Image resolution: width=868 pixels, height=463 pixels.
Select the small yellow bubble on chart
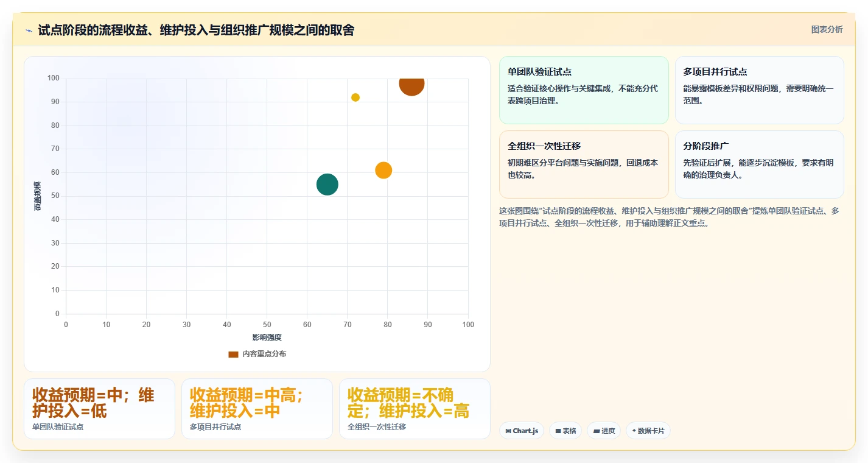point(355,97)
